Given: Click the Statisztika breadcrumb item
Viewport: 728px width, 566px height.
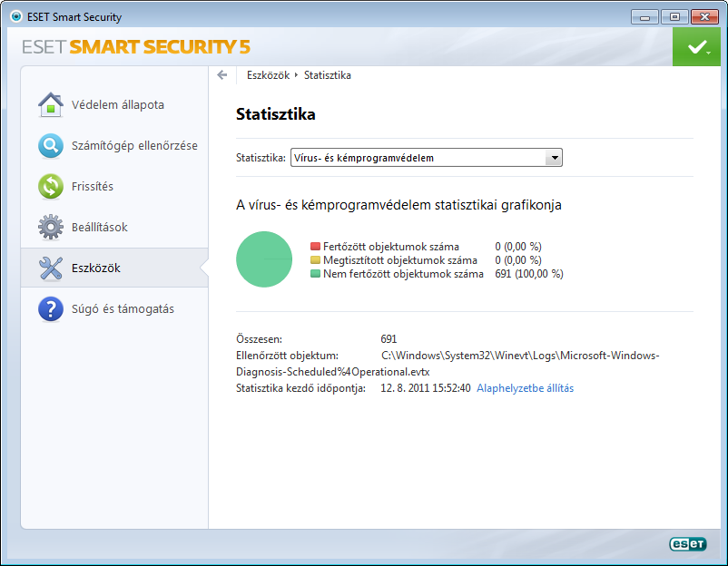Looking at the screenshot, I should 328,75.
